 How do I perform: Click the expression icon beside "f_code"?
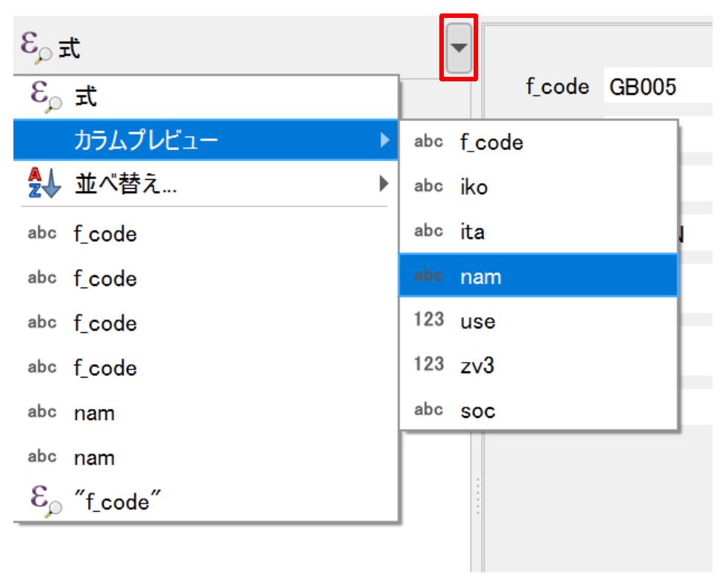[x=46, y=501]
